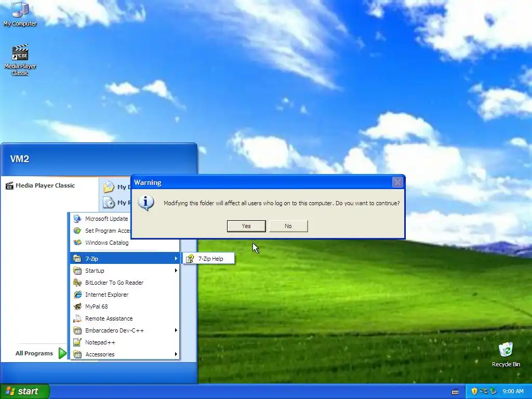
Task: Expand the Accessories submenu arrow
Action: pyautogui.click(x=176, y=354)
